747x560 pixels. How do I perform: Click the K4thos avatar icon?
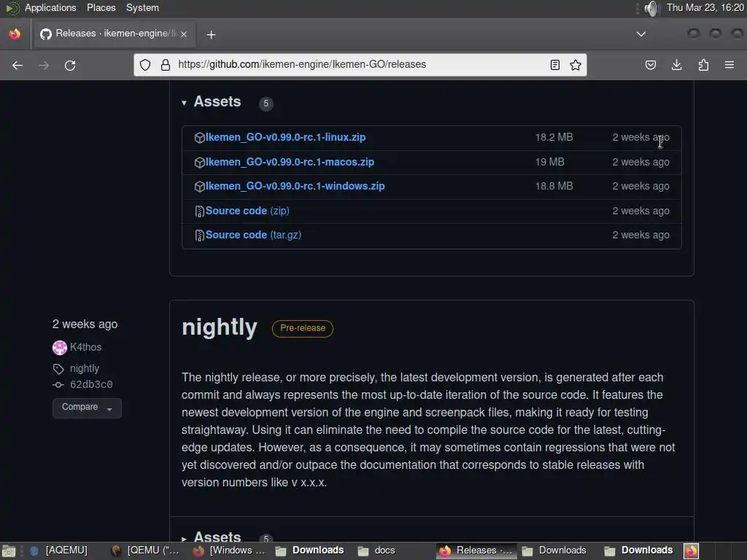60,348
